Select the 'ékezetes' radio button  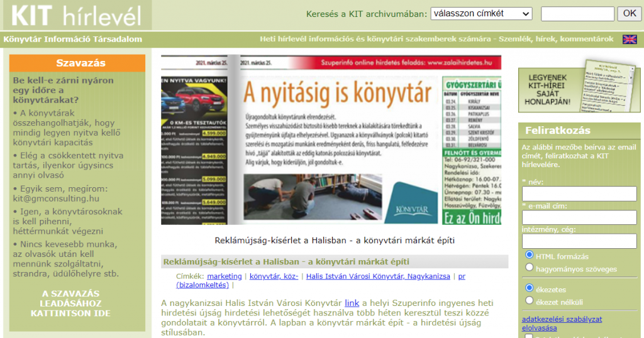coord(530,288)
